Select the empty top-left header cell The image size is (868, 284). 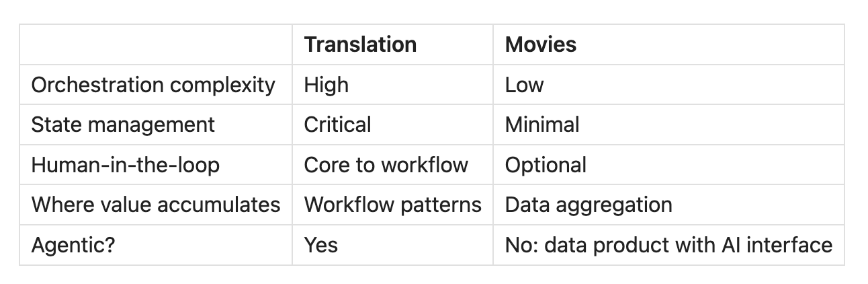click(x=156, y=44)
